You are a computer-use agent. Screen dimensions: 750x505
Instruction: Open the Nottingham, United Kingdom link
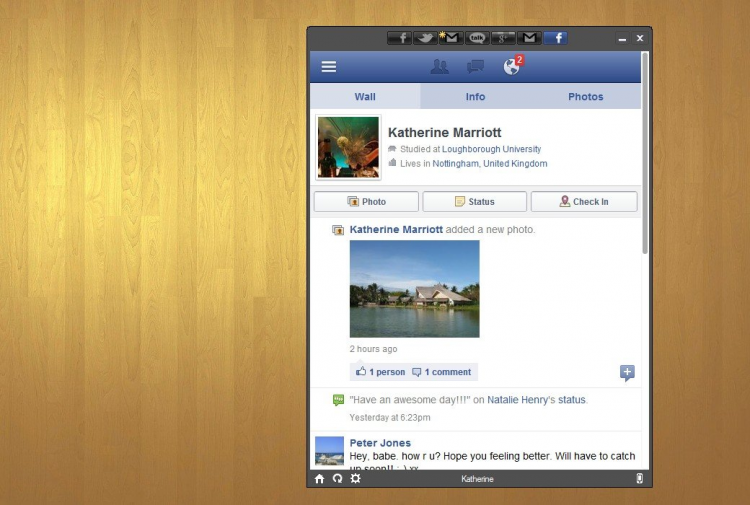click(x=490, y=164)
